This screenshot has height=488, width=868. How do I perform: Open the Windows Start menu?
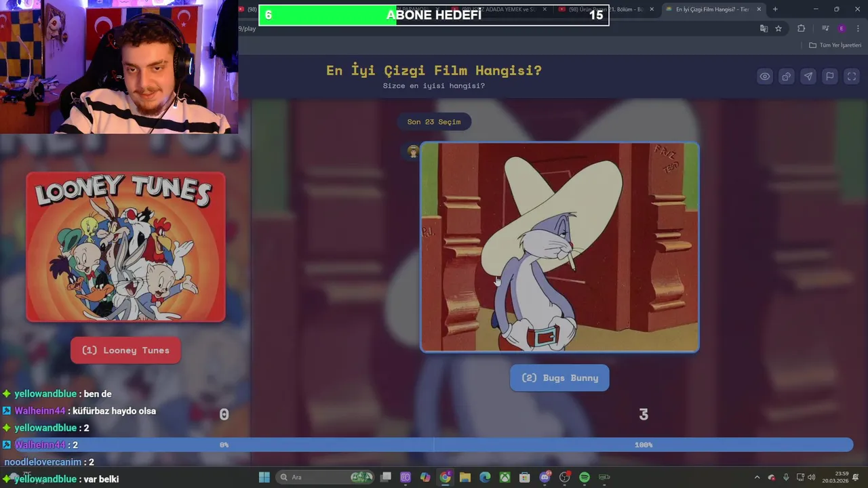(x=264, y=477)
